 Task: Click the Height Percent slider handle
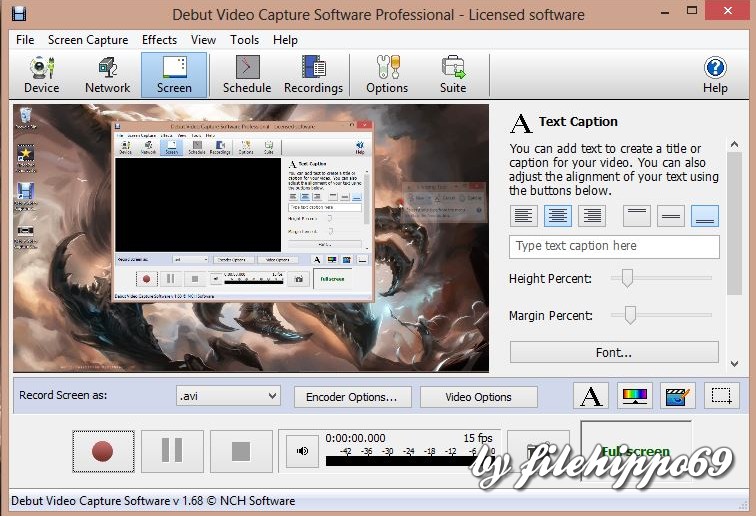[x=627, y=278]
